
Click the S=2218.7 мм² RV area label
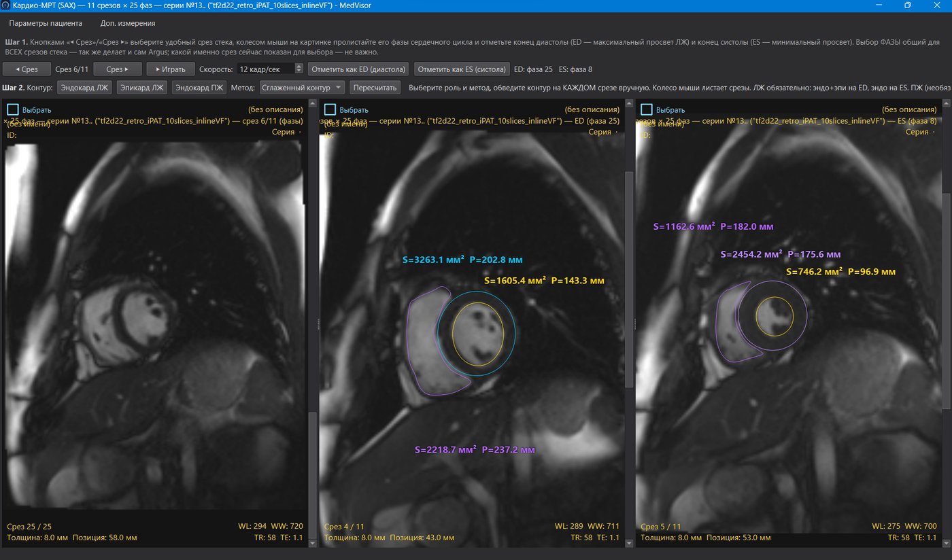coord(475,450)
